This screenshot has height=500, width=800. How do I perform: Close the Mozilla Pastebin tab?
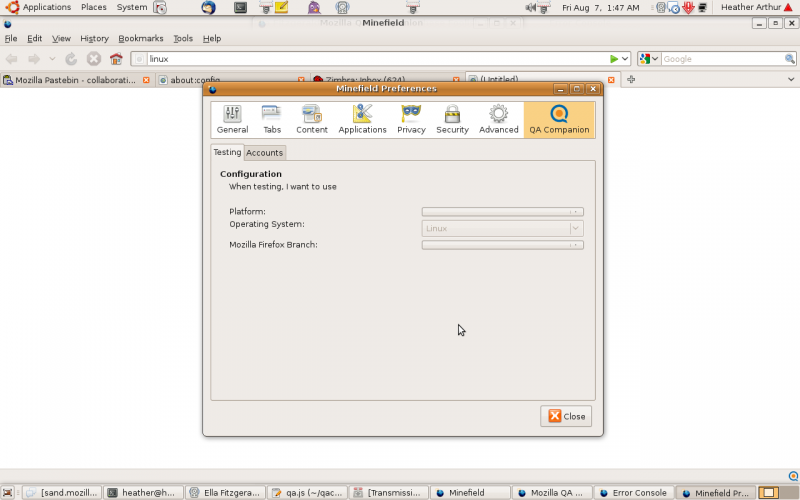[x=146, y=80]
